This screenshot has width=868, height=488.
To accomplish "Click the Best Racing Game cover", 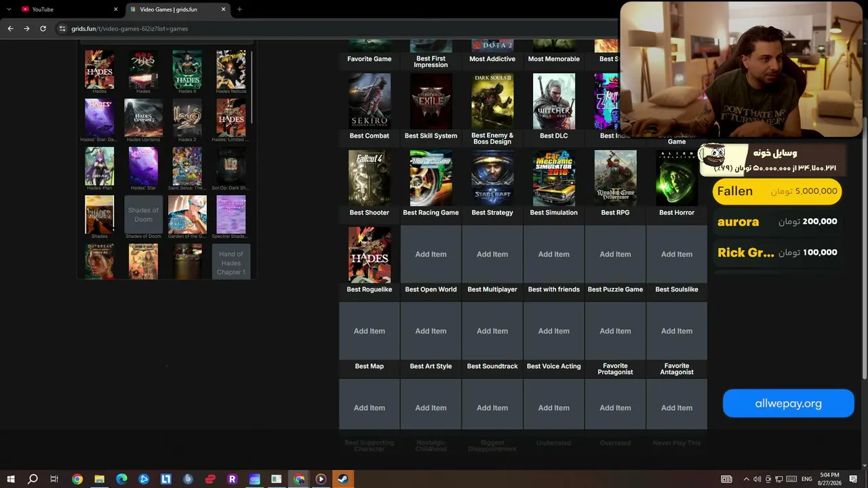I will pos(431,178).
